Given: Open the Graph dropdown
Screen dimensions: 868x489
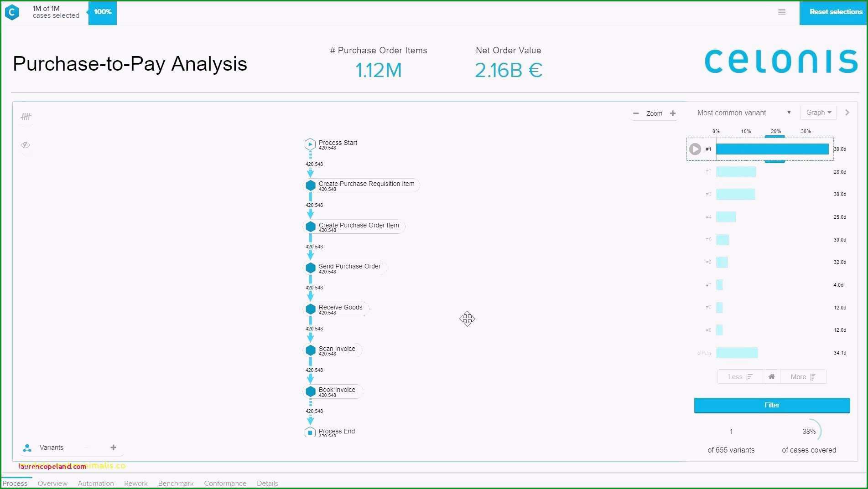Looking at the screenshot, I should pyautogui.click(x=819, y=113).
